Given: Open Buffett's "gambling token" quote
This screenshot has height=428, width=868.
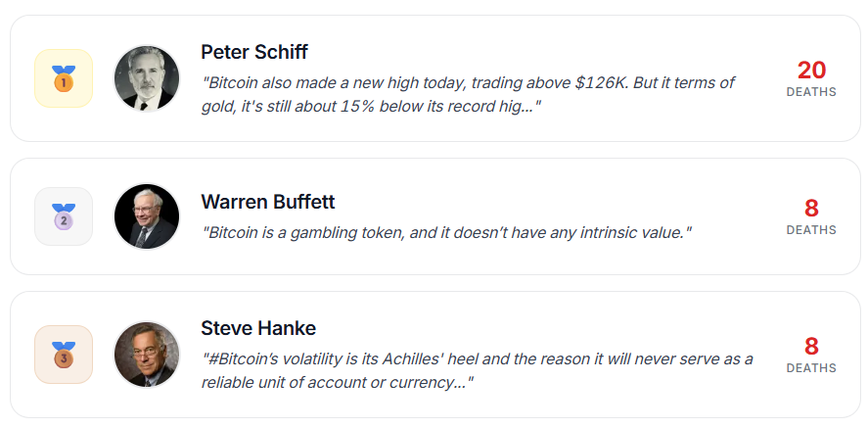Looking at the screenshot, I should 446,233.
